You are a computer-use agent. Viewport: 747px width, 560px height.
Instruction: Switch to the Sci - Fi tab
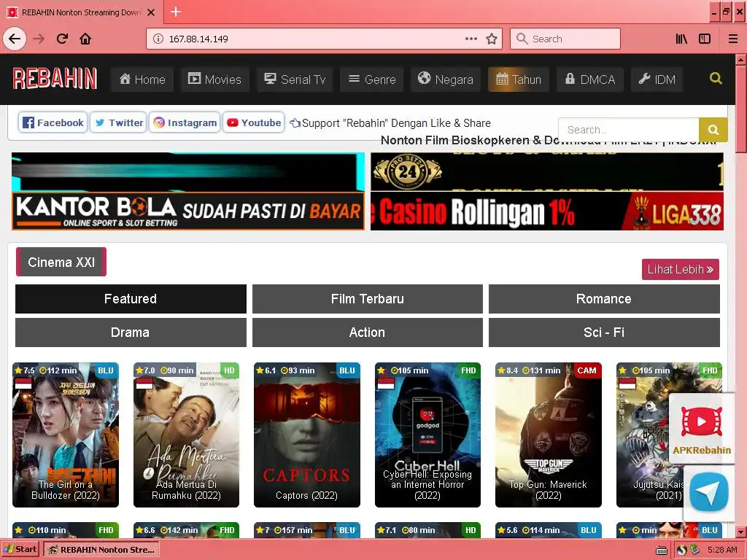pyautogui.click(x=604, y=332)
